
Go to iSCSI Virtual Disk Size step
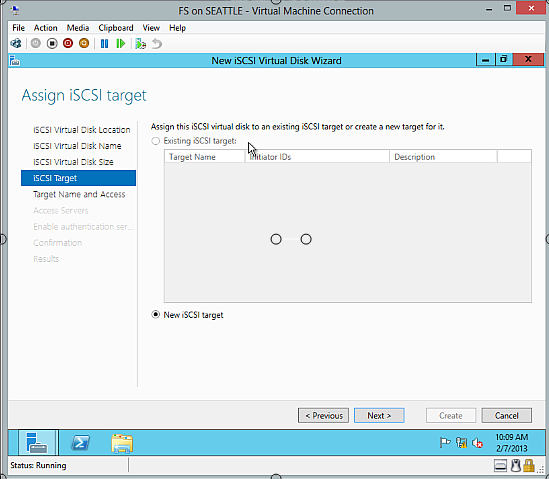73,162
